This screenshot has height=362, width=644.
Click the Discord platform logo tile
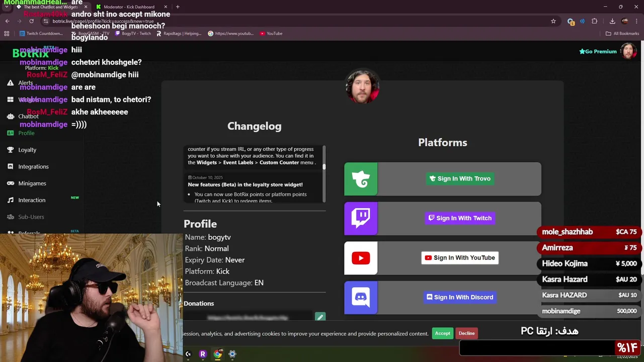pos(361,298)
